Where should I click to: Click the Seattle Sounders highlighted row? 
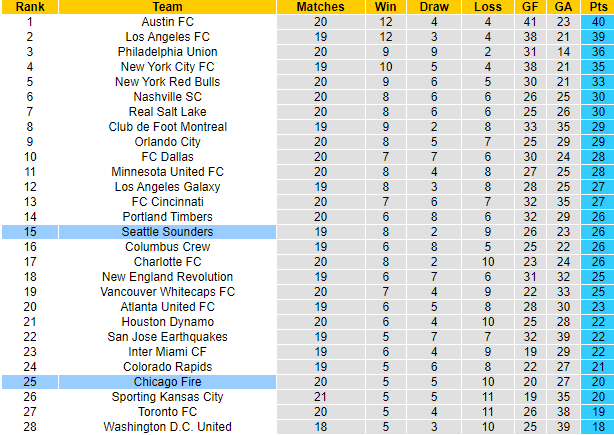coord(167,232)
